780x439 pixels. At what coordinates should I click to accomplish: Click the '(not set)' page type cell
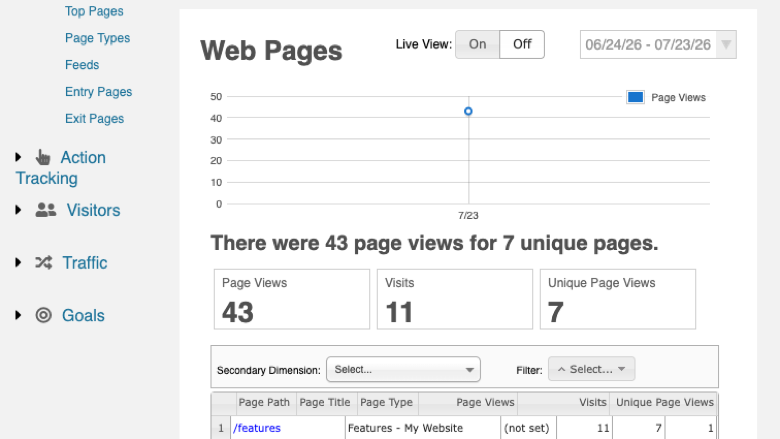coord(526,428)
